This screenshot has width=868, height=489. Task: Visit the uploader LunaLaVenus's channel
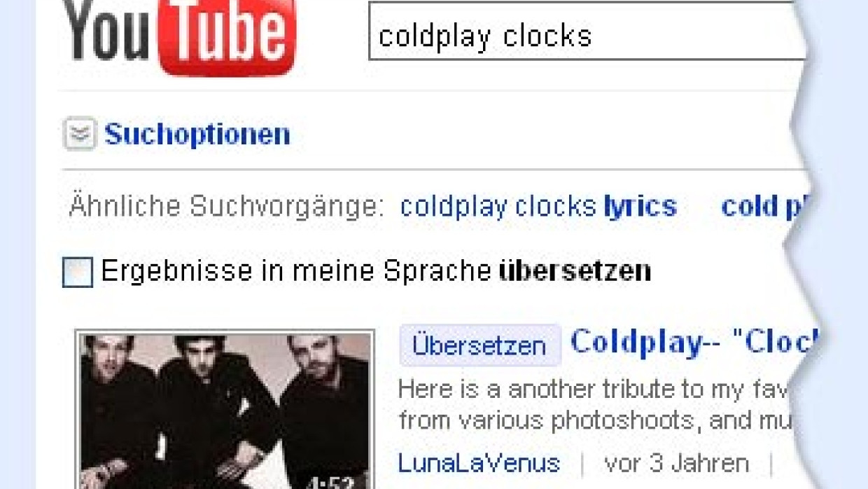click(479, 463)
